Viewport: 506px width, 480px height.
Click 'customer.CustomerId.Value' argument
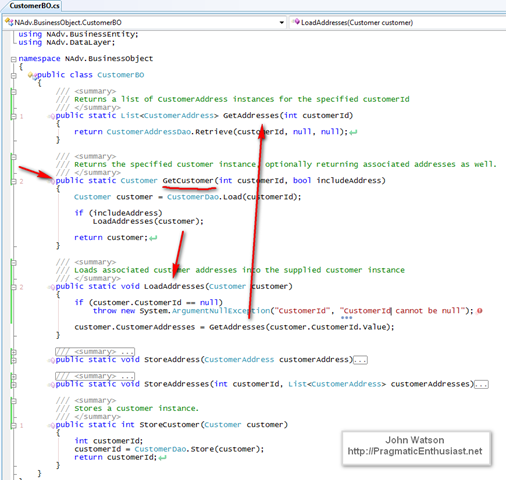pos(328,327)
